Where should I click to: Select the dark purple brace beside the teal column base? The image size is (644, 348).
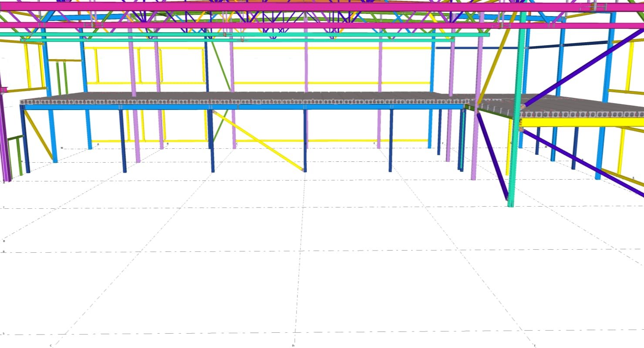pyautogui.click(x=492, y=157)
